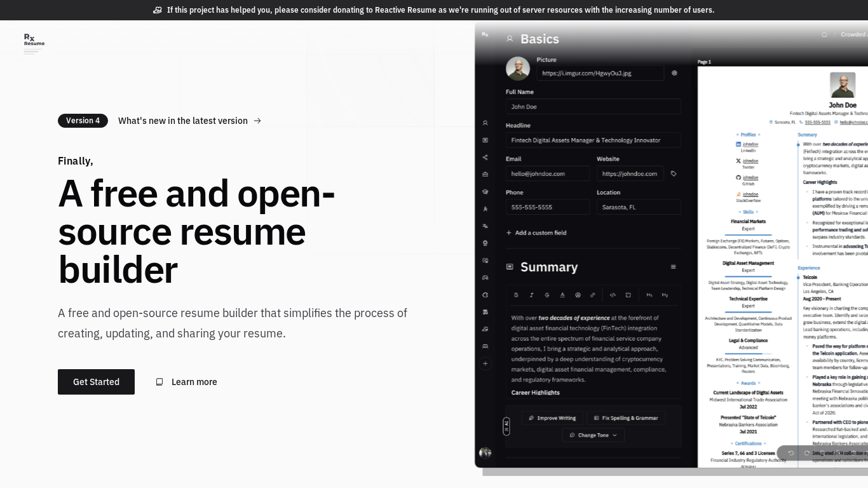Open the johndoe StackOverflow profile link
The image size is (868, 488).
click(x=750, y=194)
